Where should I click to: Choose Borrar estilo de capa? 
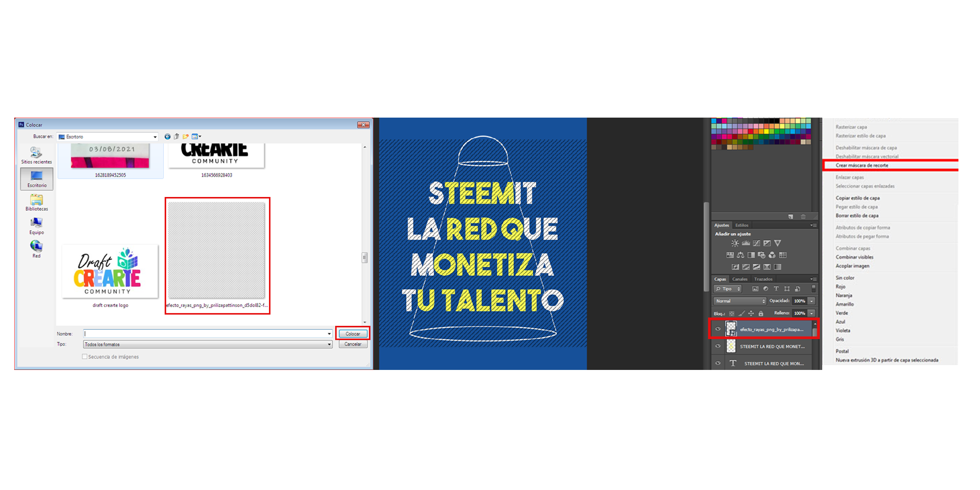[x=857, y=216]
